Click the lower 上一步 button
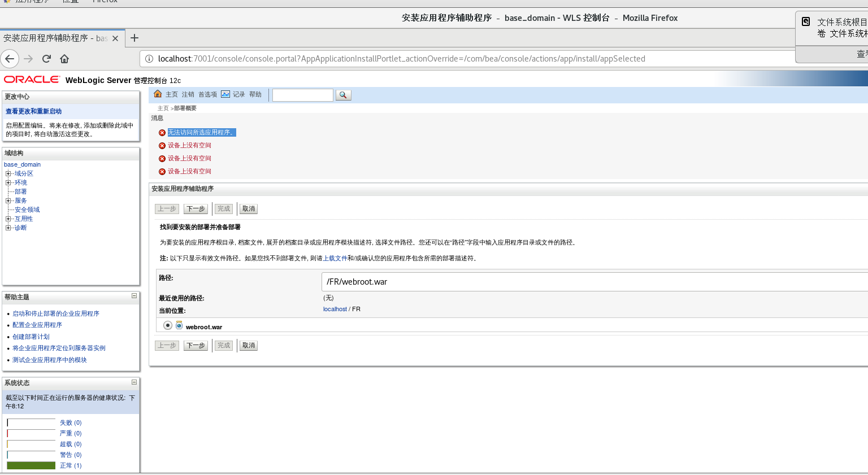The image size is (868, 475). 167,346
